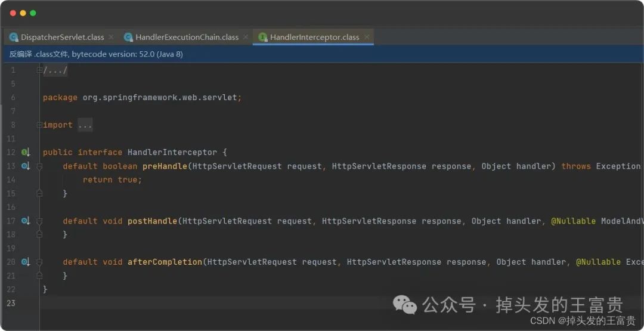The height and width of the screenshot is (331, 644).
Task: Click fold end marker on line 15
Action: tap(39, 193)
